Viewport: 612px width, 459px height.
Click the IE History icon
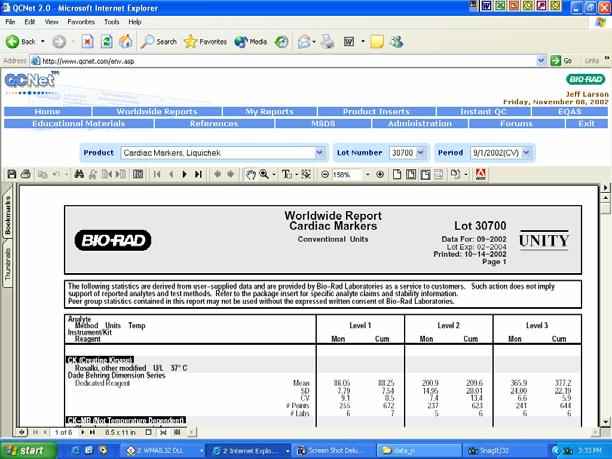(x=281, y=41)
